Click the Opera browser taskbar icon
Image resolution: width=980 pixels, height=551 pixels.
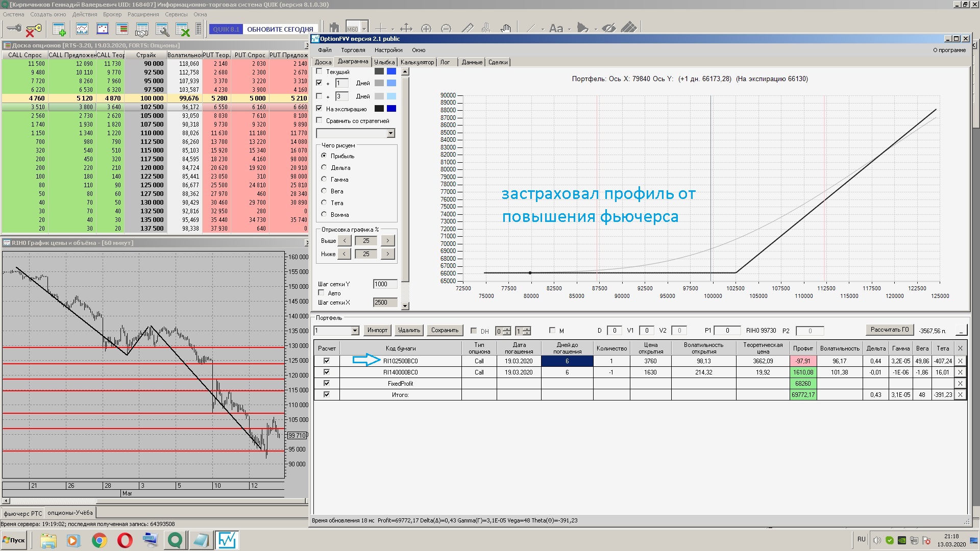(x=125, y=540)
